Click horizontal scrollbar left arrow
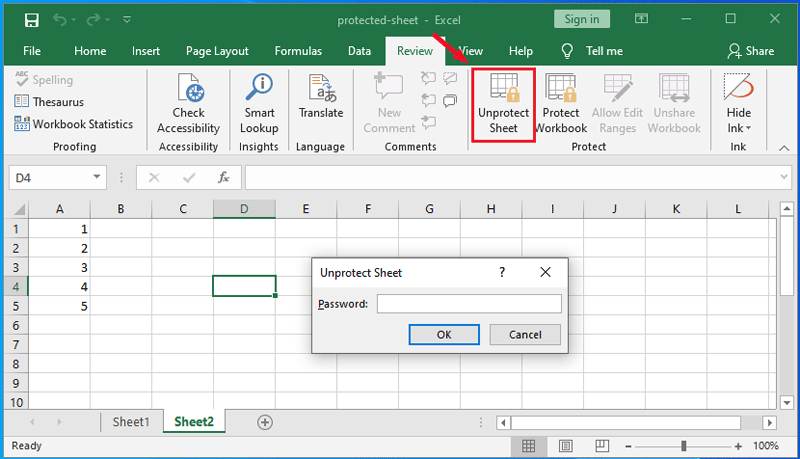Viewport: 800px width, 459px height. coord(504,423)
